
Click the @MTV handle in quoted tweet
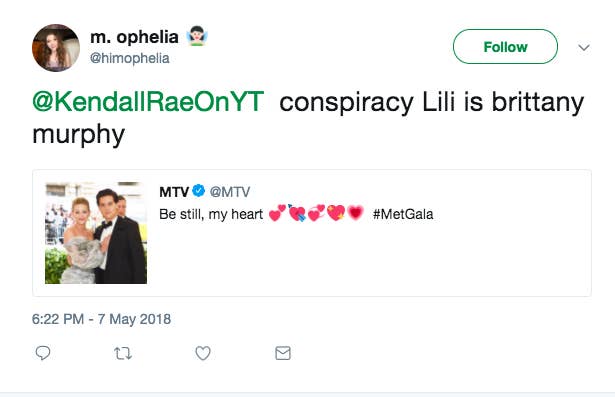tap(229, 191)
